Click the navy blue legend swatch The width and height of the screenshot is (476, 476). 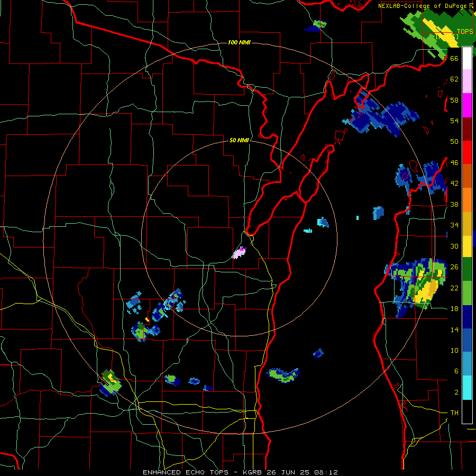coord(467,317)
